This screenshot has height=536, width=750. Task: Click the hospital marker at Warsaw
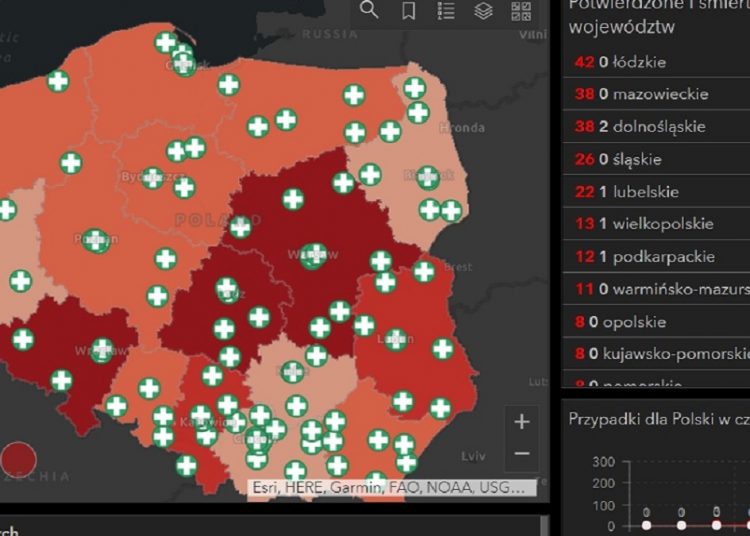314,254
